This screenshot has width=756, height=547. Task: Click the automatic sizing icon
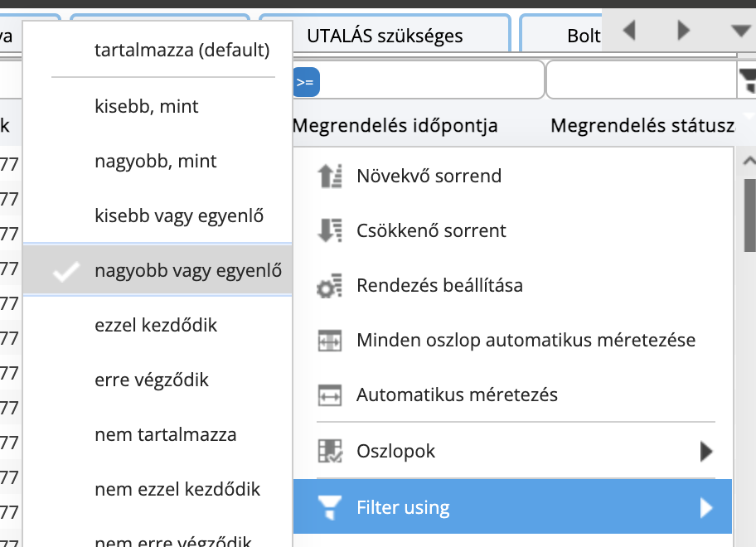[x=330, y=395]
